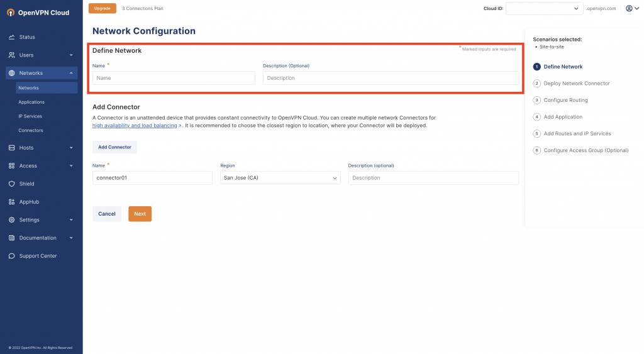Click step 3 circle in wizard

coord(537,100)
